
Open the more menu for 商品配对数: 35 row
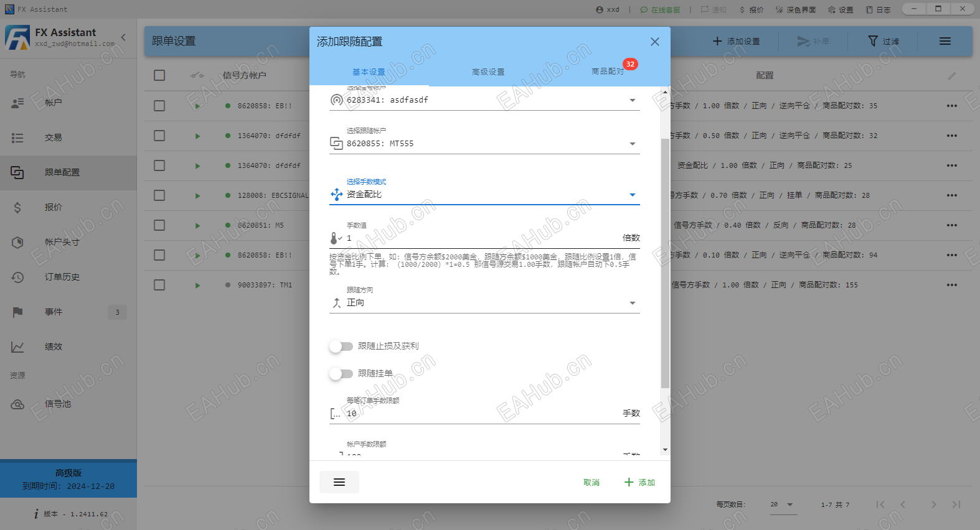pyautogui.click(x=952, y=106)
